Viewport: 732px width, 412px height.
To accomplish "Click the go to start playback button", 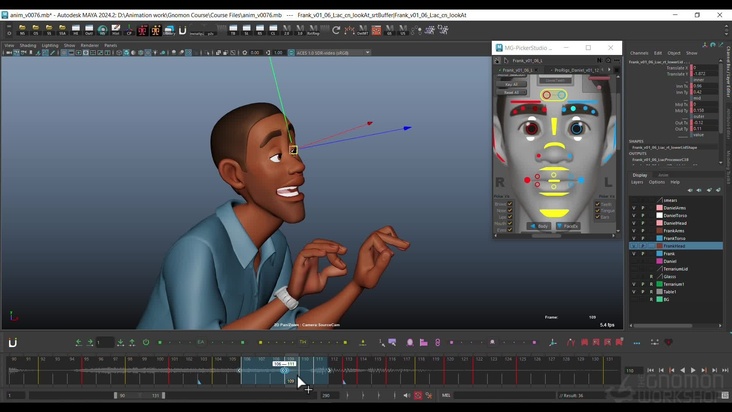I will (650, 370).
